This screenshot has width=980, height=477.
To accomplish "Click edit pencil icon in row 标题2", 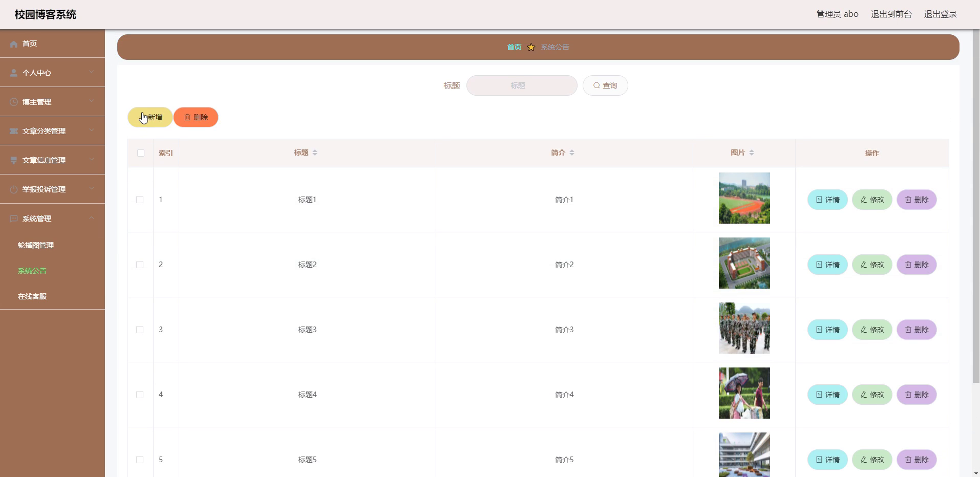I will click(x=864, y=265).
